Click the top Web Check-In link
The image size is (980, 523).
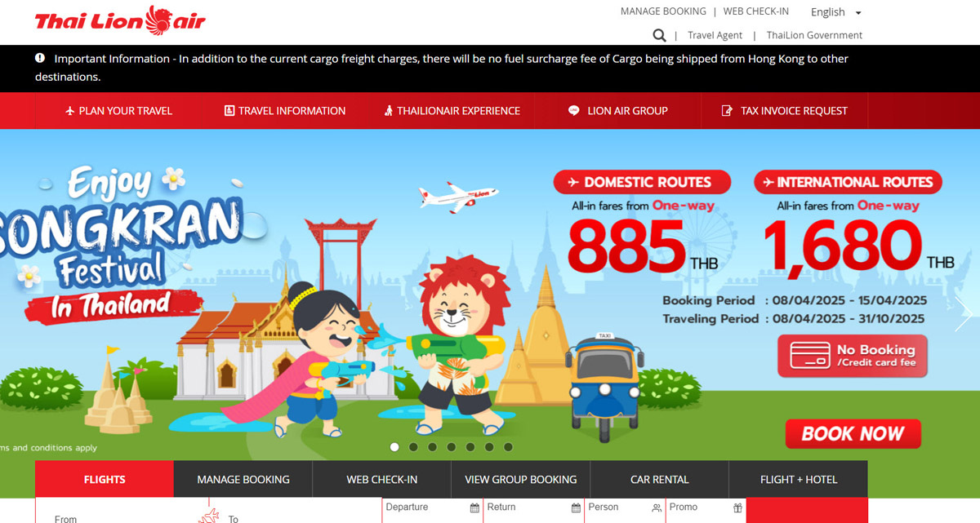pos(756,11)
